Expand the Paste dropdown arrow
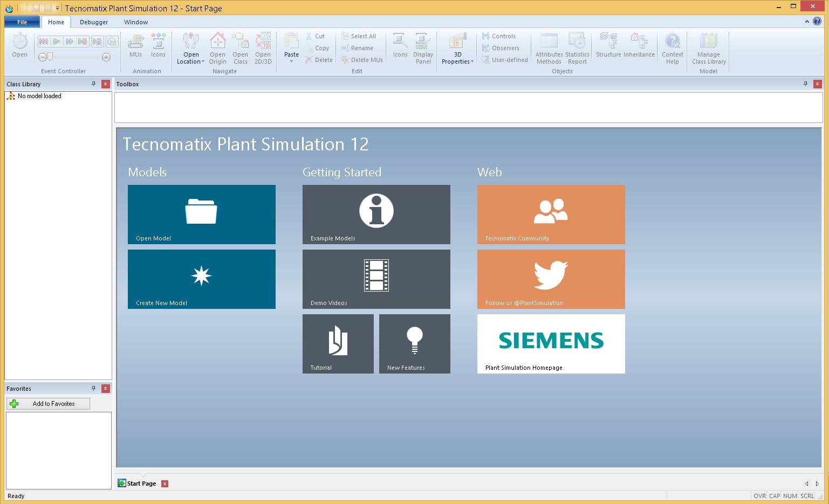Screen dimensions: 829x504 (x=291, y=61)
